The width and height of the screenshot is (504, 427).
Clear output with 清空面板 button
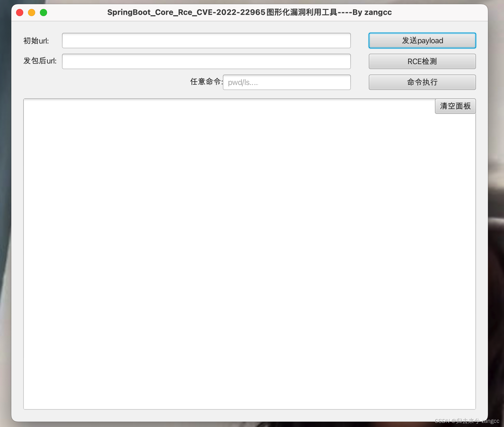click(455, 106)
